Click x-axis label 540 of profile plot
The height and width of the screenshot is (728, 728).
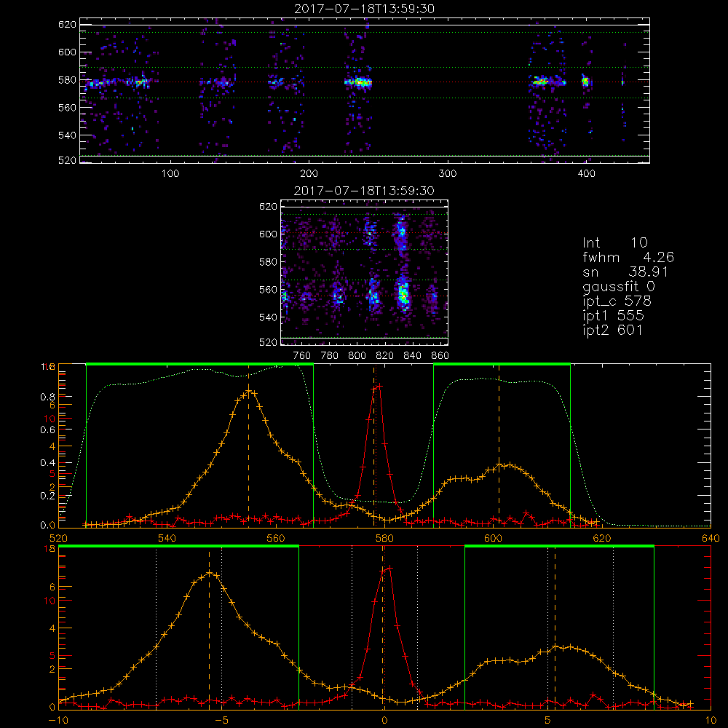point(167,538)
